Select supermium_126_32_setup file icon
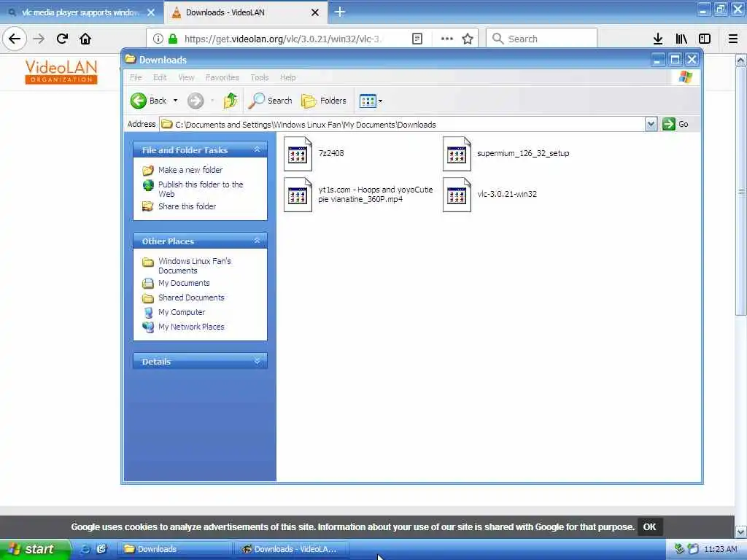This screenshot has height=560, width=747. point(457,153)
